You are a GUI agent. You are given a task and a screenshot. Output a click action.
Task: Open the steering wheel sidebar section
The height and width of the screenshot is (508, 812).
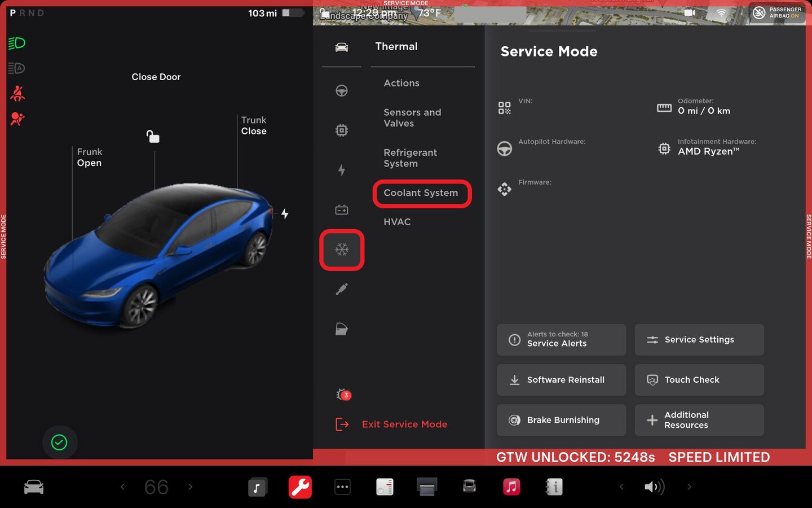[341, 91]
